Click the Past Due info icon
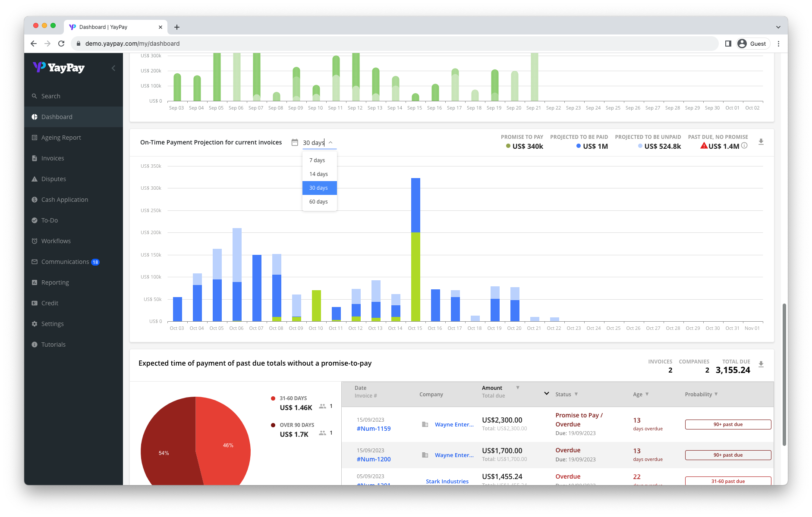This screenshot has width=812, height=517. 744,146
